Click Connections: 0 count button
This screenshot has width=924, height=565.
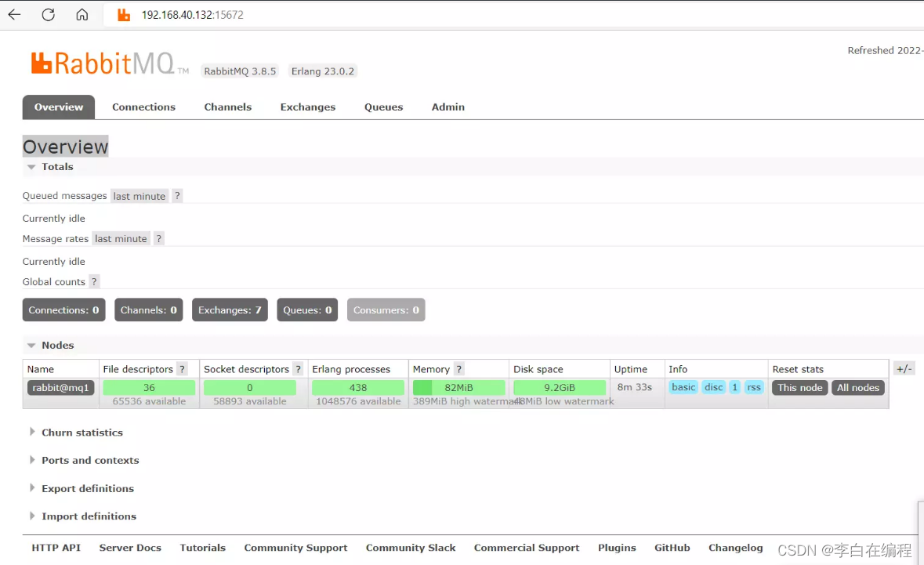[63, 310]
